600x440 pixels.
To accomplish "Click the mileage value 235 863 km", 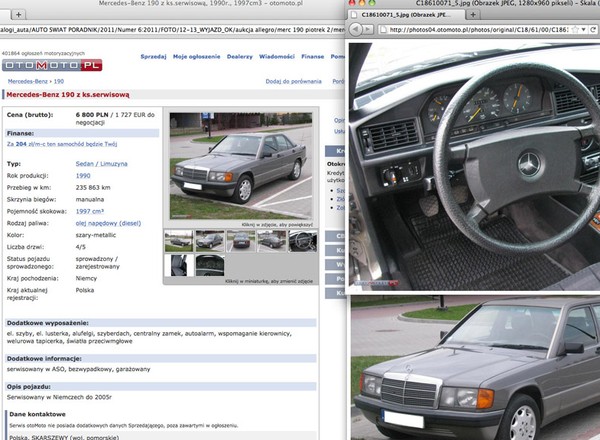I will coord(93,188).
